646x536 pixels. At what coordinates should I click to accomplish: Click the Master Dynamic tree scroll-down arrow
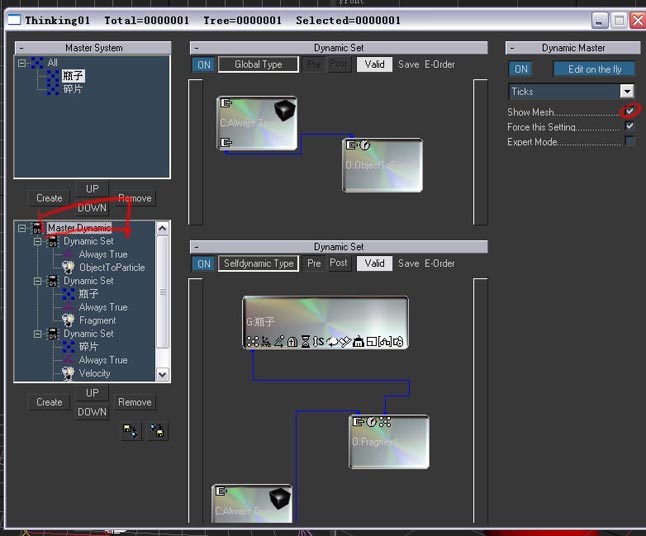pyautogui.click(x=163, y=374)
